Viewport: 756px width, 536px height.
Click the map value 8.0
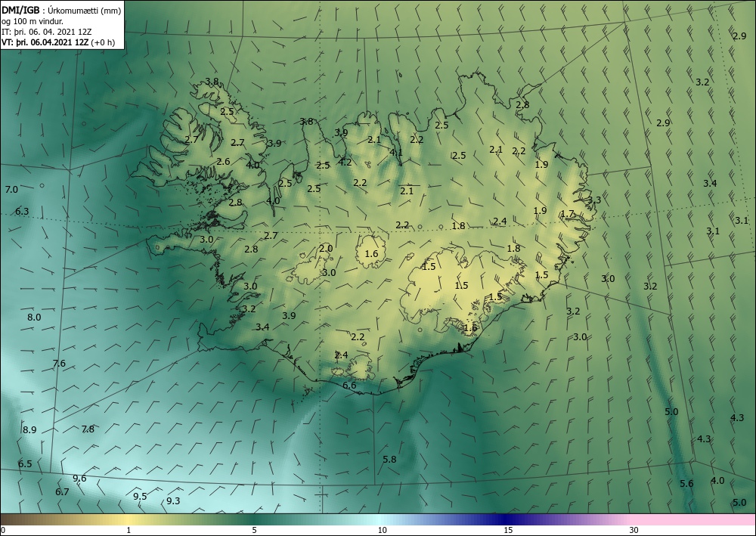pos(34,318)
